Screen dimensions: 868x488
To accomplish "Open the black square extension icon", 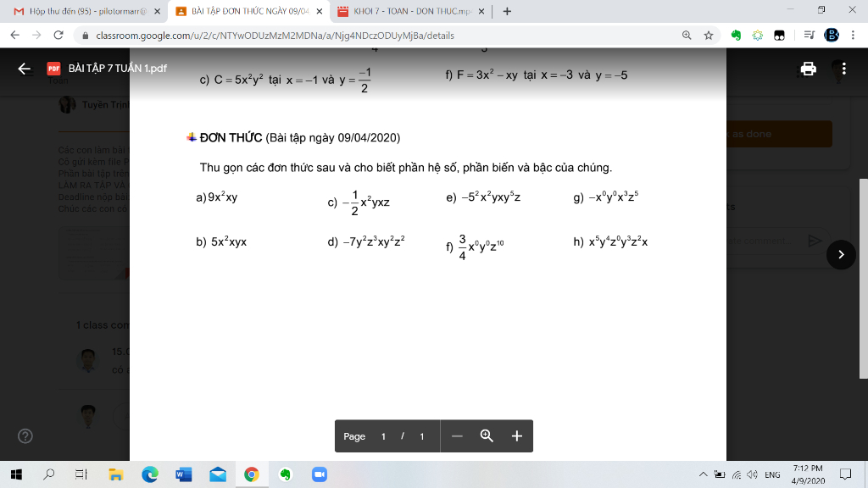I will click(779, 36).
